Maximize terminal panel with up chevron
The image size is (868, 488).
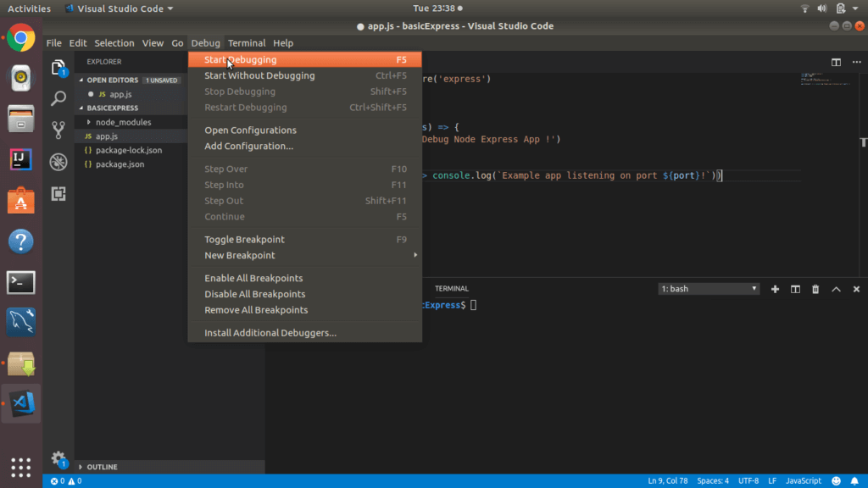[x=836, y=289]
